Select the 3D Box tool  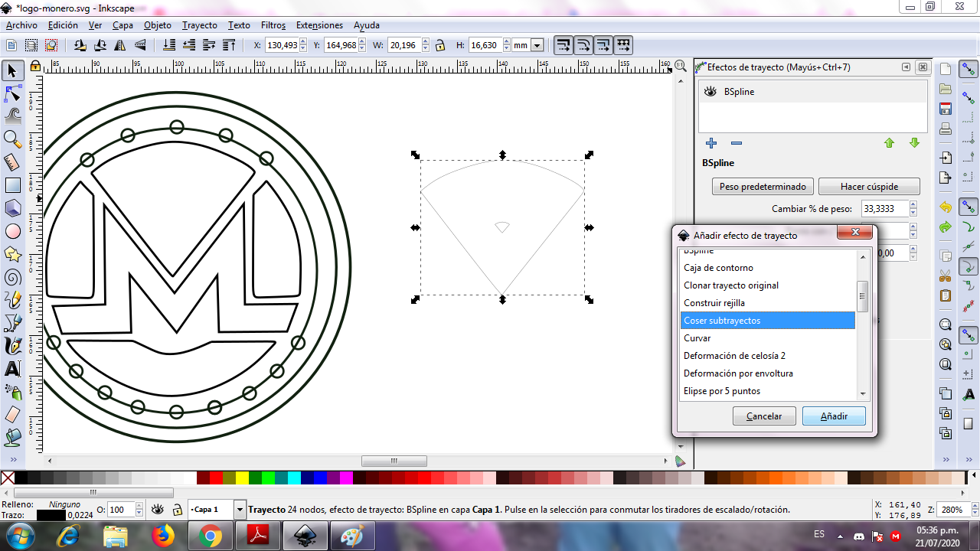[12, 208]
